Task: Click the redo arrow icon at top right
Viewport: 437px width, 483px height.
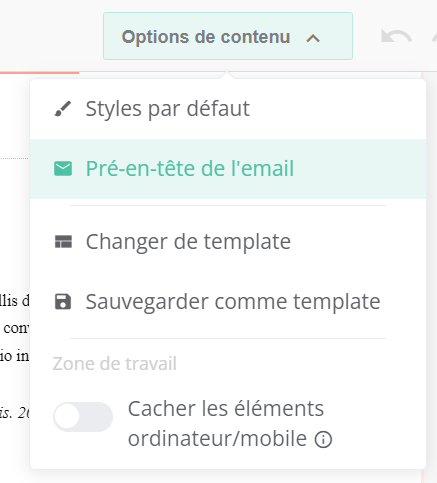Action: click(434, 36)
